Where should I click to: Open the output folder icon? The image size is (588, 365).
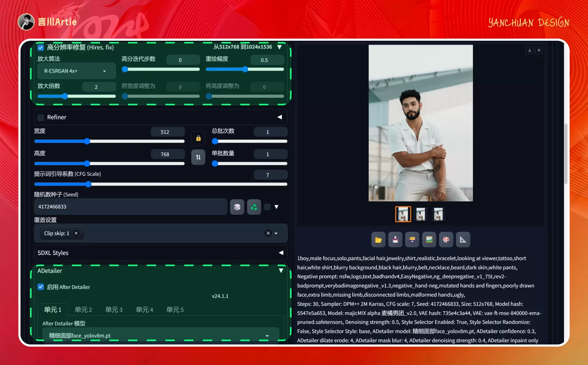tap(378, 240)
